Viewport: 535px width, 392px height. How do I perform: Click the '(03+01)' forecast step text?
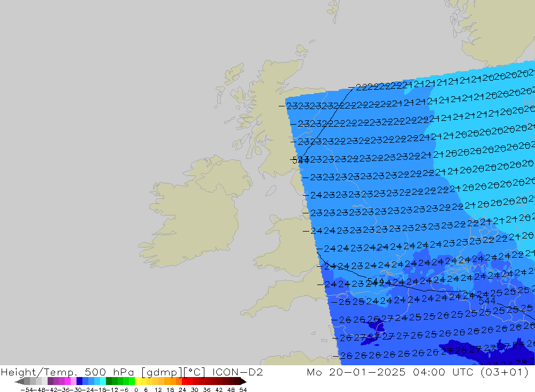[505, 372]
